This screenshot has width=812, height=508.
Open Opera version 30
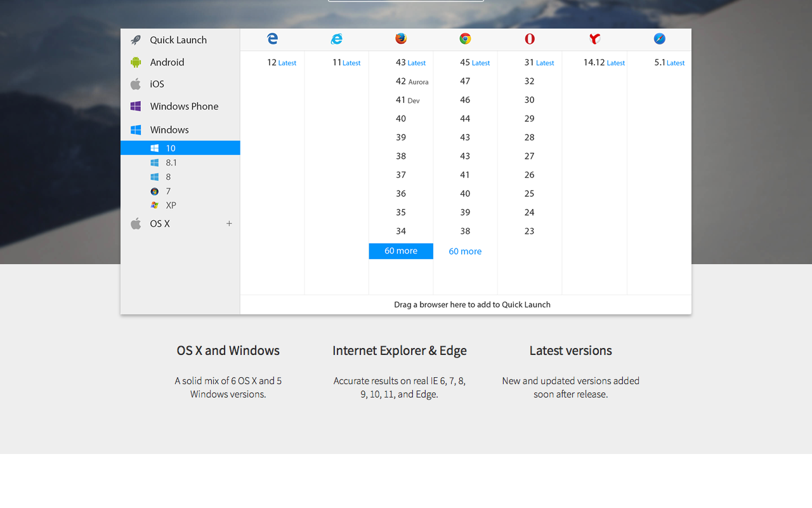(x=530, y=100)
